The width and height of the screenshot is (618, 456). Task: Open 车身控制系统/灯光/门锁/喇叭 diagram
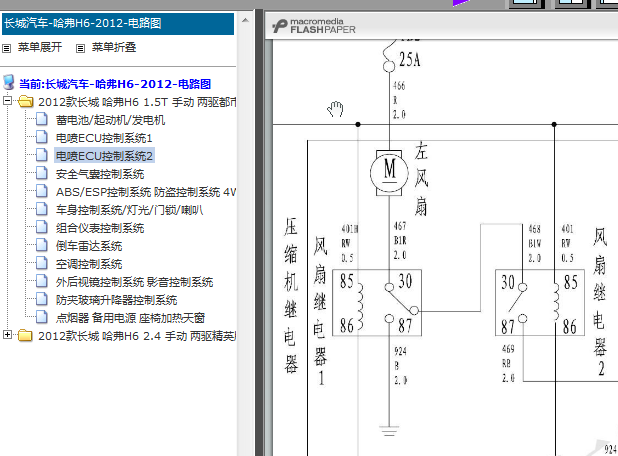click(129, 210)
